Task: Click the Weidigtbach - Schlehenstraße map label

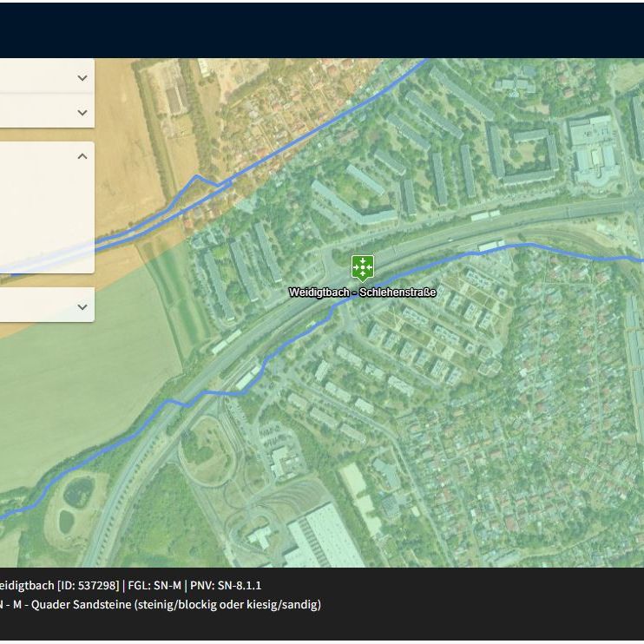Action: coord(362,292)
